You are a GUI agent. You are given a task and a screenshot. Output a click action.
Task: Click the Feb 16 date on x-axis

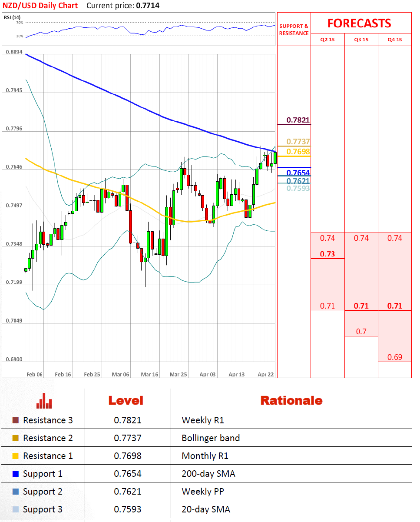63,374
